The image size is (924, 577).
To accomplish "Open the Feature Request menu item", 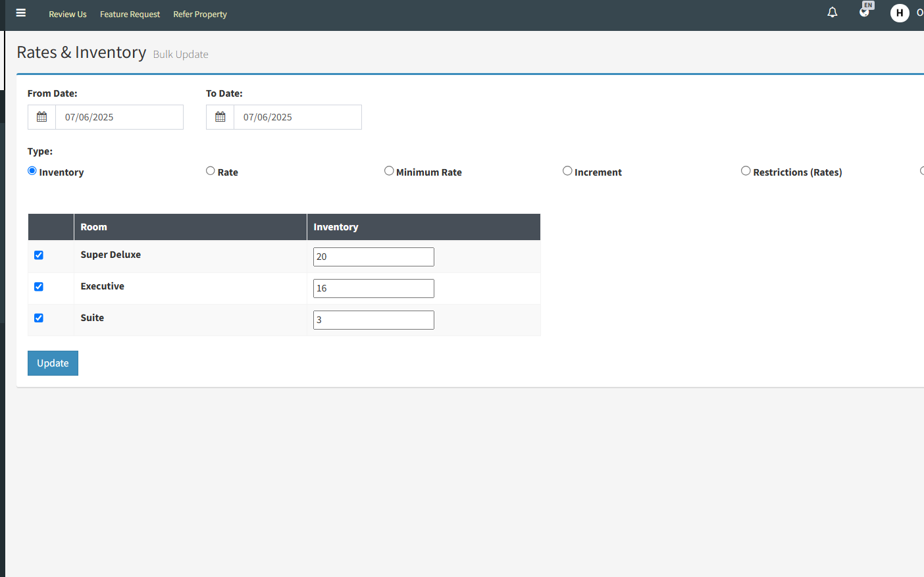I will click(130, 14).
